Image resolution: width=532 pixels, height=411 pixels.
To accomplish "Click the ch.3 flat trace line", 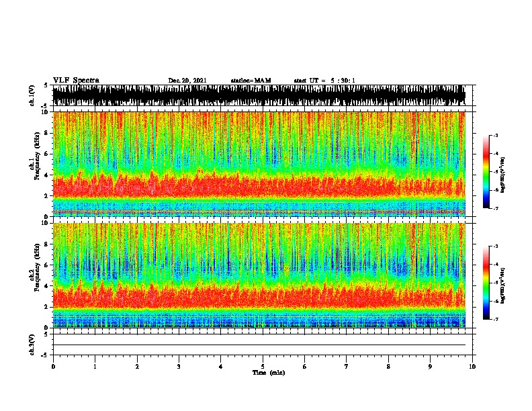I will point(259,345).
